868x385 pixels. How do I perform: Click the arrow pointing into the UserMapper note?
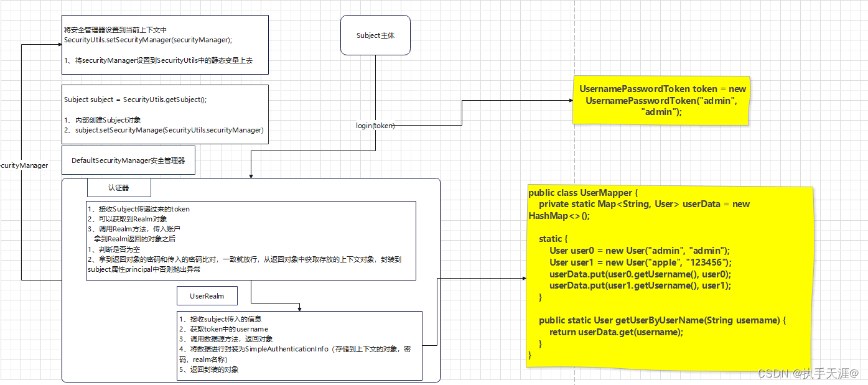point(492,278)
